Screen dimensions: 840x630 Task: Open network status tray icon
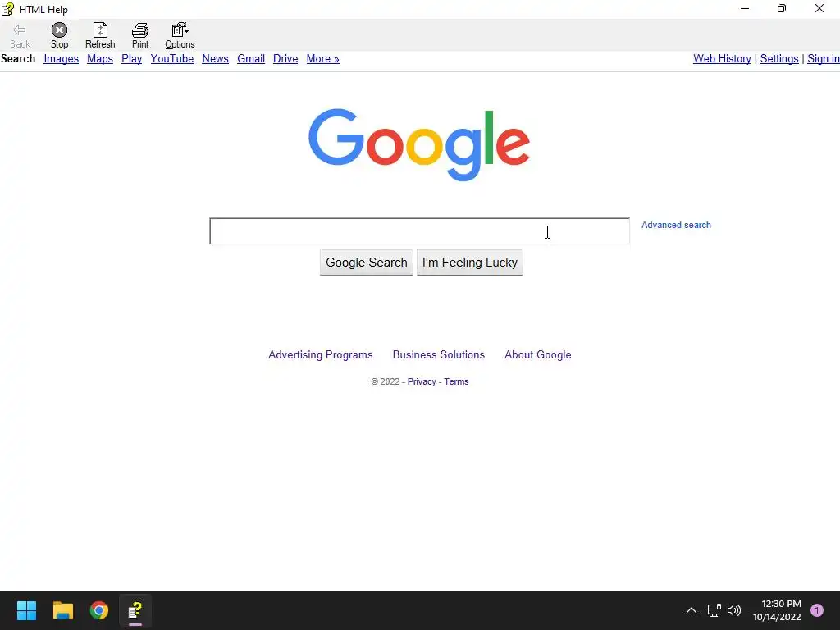pos(714,610)
